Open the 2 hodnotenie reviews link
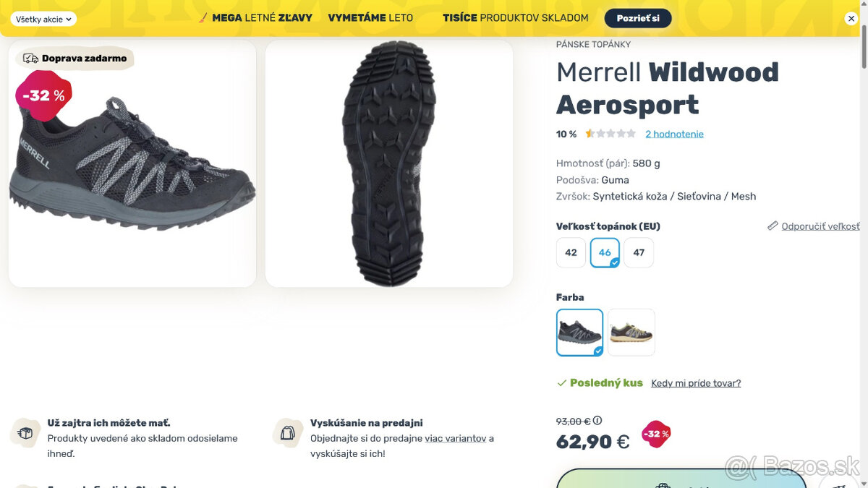 click(x=674, y=133)
